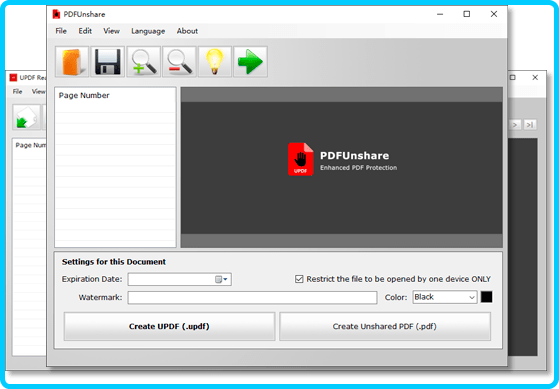Uncheck Restrict the file to one device

[x=299, y=279]
